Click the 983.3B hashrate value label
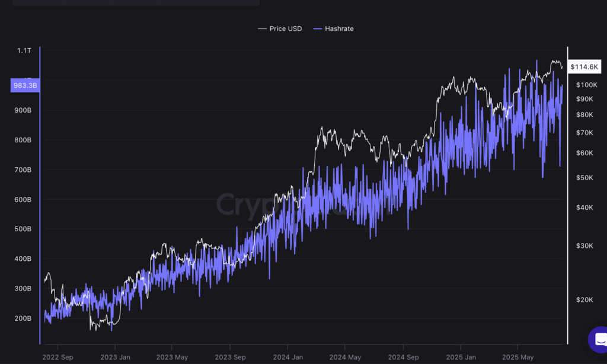This screenshot has width=607, height=364. 25,85
